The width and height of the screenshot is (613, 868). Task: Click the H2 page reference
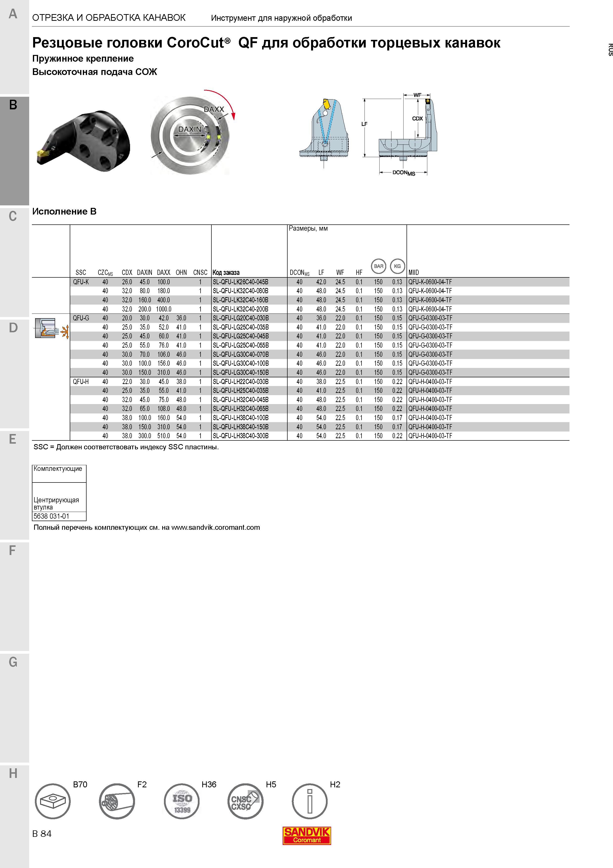pos(335,784)
